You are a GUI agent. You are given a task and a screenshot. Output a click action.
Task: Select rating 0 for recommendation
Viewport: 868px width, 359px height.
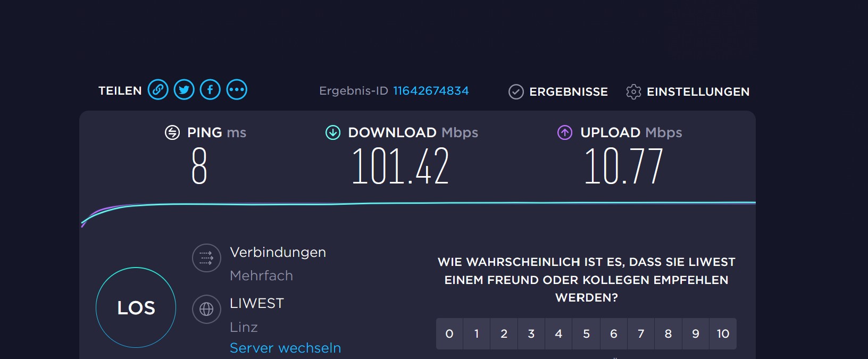(x=449, y=334)
